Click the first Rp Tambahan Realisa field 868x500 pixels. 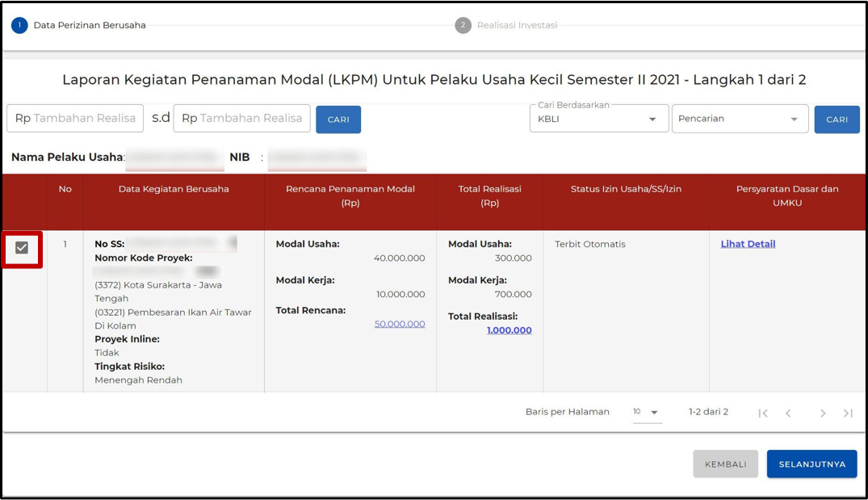[75, 118]
